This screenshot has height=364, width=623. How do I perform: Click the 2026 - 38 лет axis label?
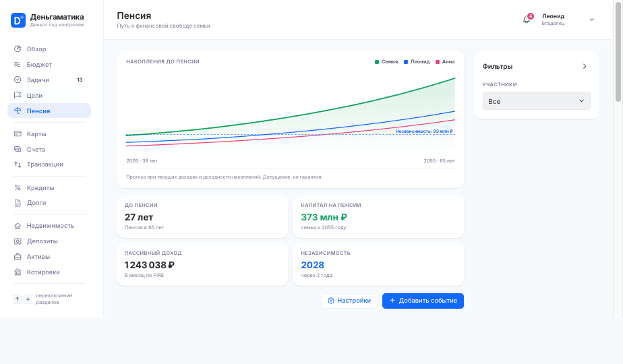pyautogui.click(x=142, y=161)
